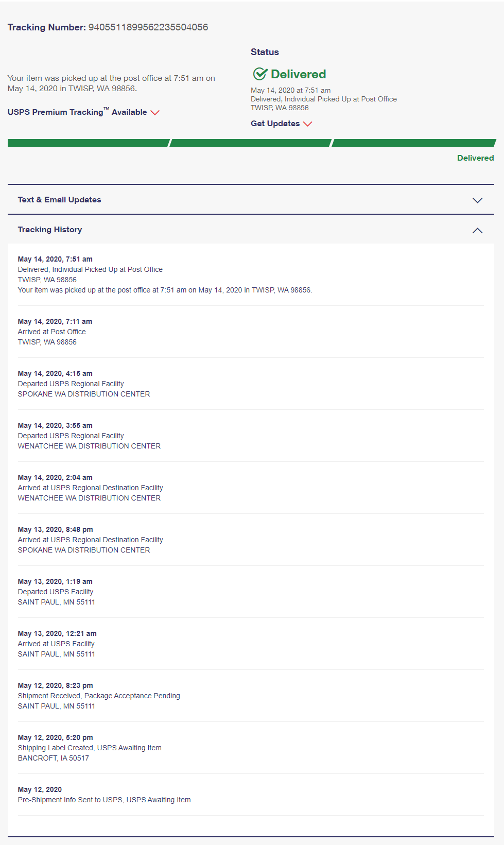Image resolution: width=504 pixels, height=845 pixels.
Task: Open USPS Premium Tracking Available dropdown
Action: pyautogui.click(x=83, y=112)
